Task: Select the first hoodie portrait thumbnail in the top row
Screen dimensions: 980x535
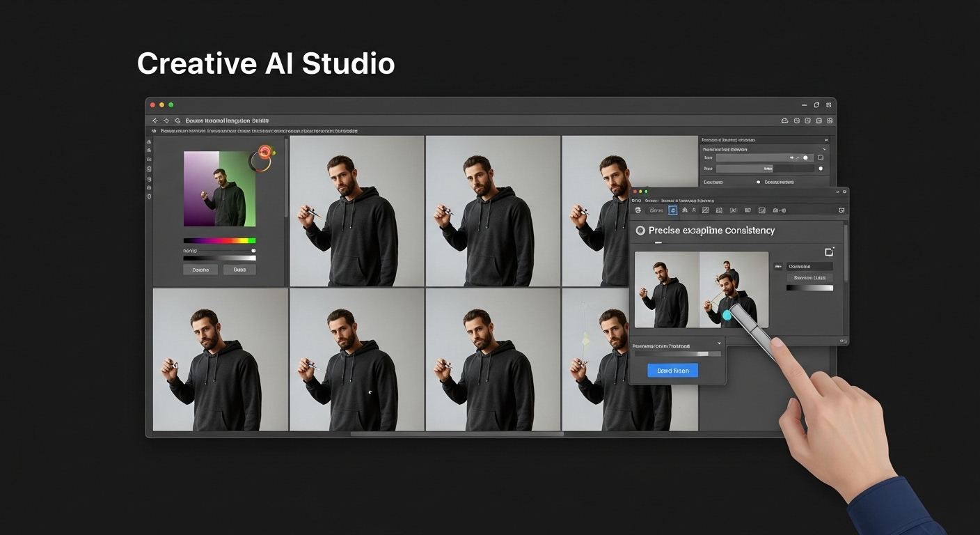Action: 356,211
